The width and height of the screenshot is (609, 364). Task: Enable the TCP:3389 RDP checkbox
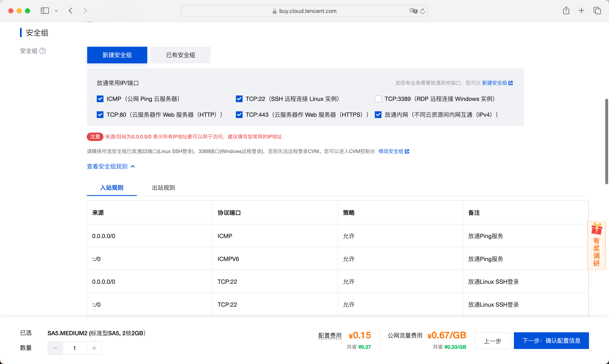tap(378, 99)
